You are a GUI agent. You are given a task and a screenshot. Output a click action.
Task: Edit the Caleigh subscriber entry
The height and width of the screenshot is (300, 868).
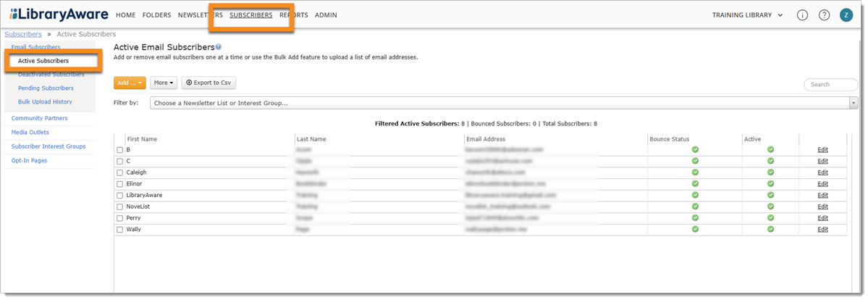tap(822, 172)
